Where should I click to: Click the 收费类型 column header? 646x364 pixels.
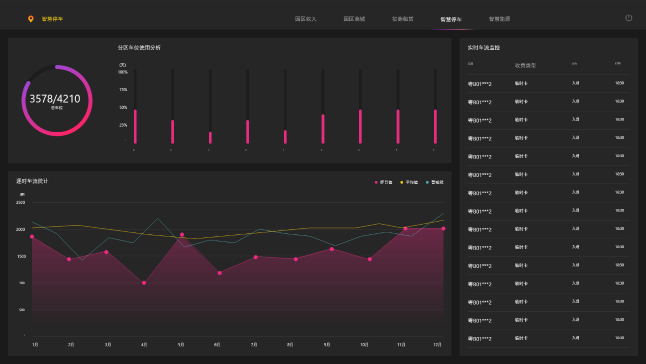(x=525, y=65)
